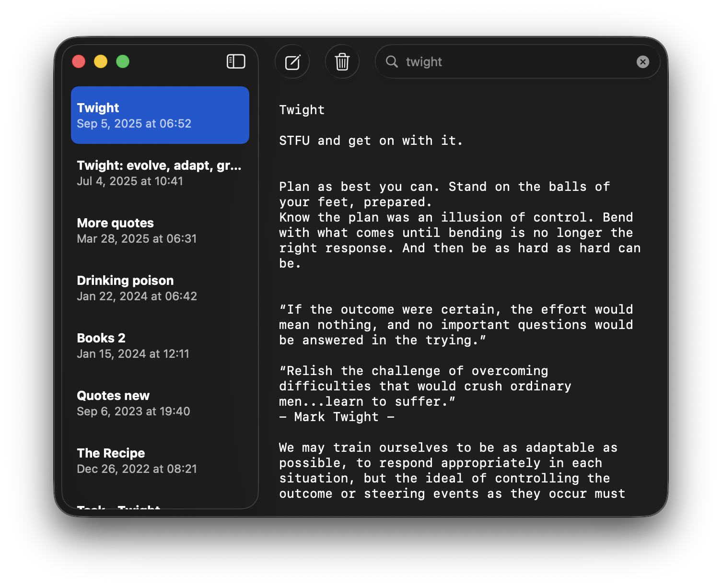The image size is (722, 588).
Task: Select the 'Twight' note from Sep 5, 2025
Action: (x=160, y=115)
